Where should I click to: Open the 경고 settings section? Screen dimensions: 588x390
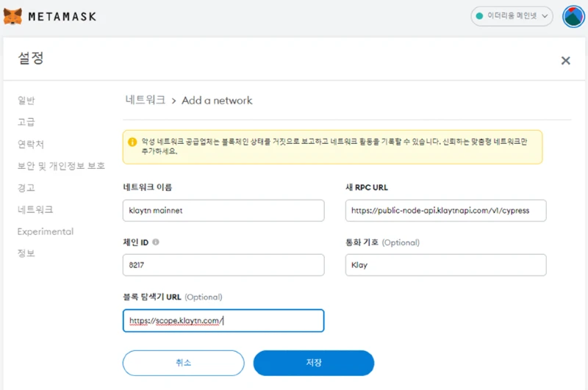tap(26, 188)
